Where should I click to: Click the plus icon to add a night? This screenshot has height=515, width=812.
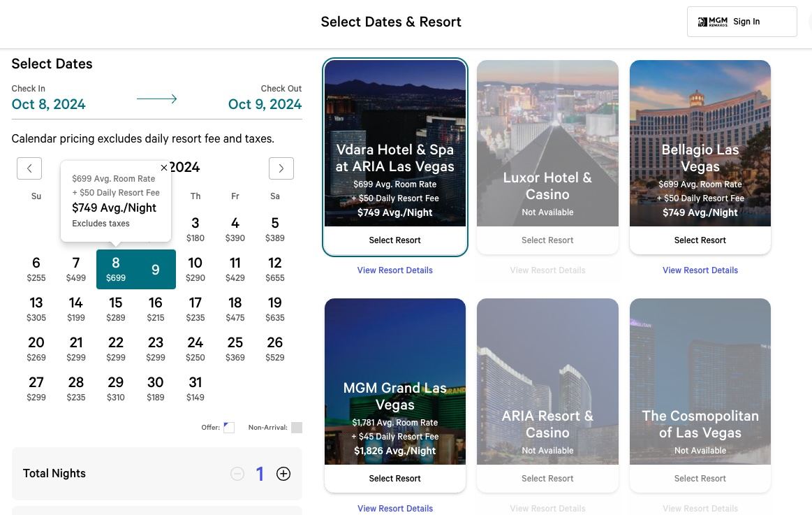click(283, 474)
